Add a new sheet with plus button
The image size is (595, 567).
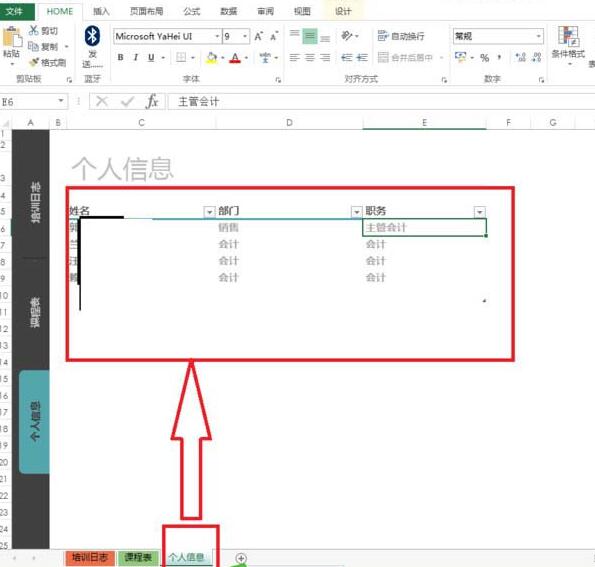point(241,558)
